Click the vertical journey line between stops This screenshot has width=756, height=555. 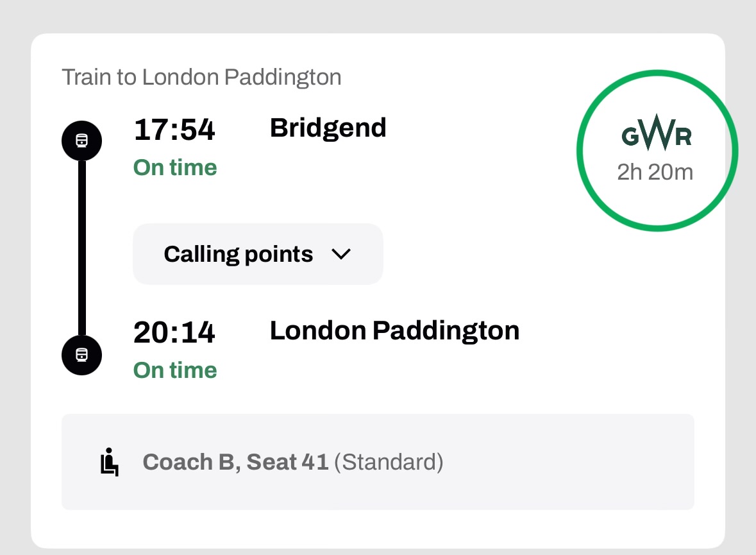point(82,247)
